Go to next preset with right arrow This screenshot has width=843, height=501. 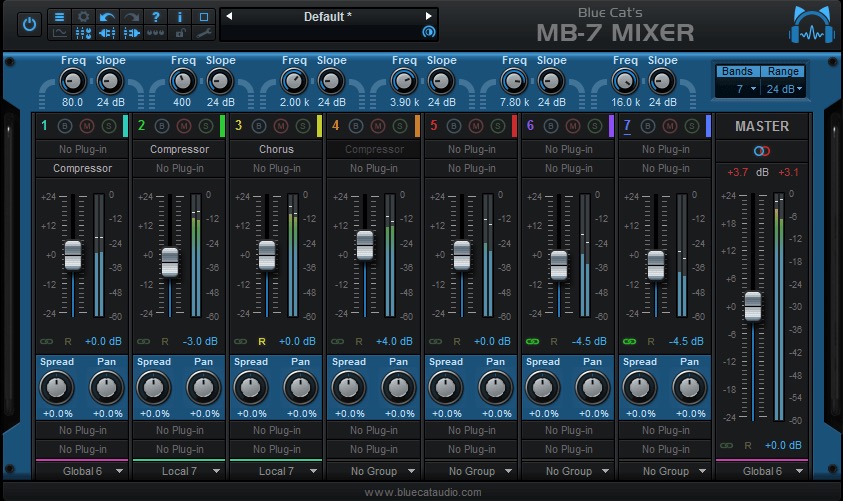(x=428, y=16)
